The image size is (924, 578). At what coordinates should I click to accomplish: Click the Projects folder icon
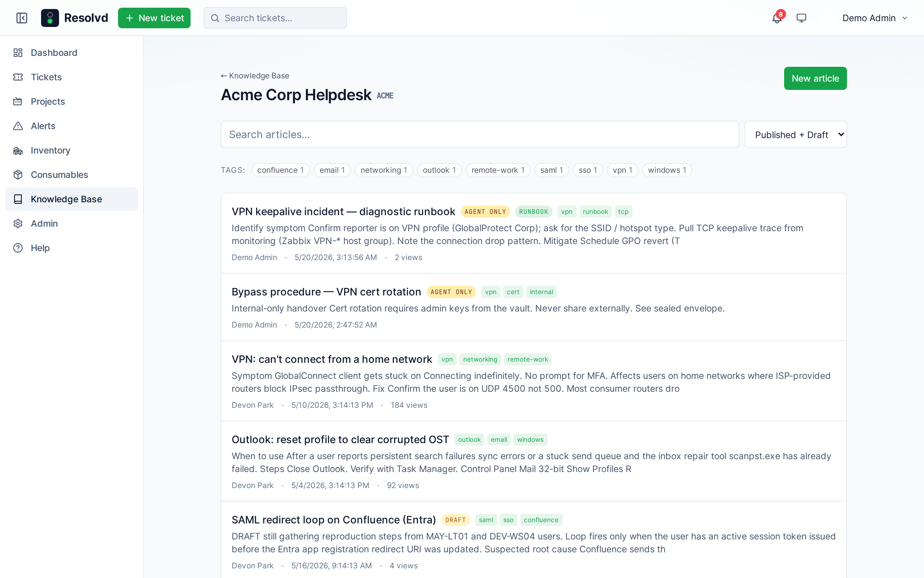click(x=18, y=102)
